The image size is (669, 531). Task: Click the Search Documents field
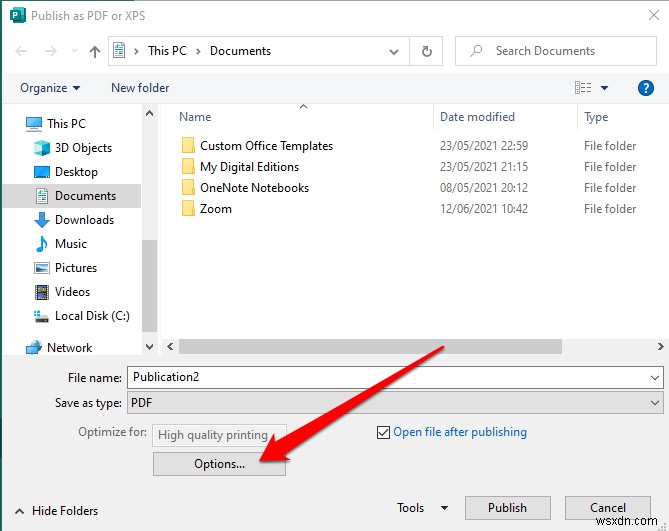(556, 51)
